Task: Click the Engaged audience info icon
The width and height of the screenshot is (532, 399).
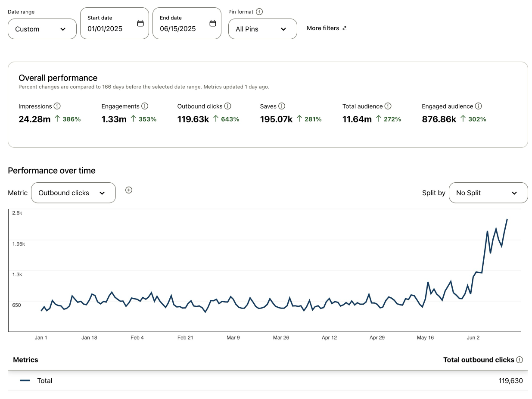Action: tap(478, 106)
